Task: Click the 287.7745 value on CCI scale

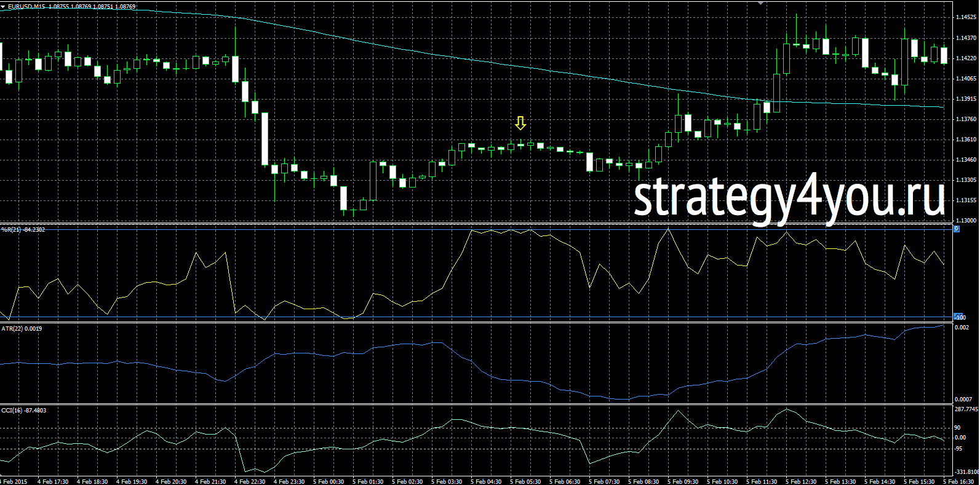Action: coord(966,409)
